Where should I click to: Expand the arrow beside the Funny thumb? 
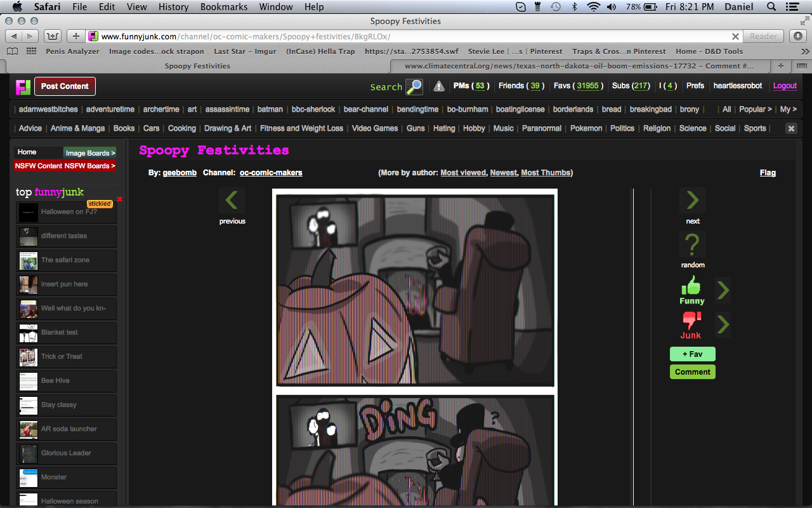723,291
